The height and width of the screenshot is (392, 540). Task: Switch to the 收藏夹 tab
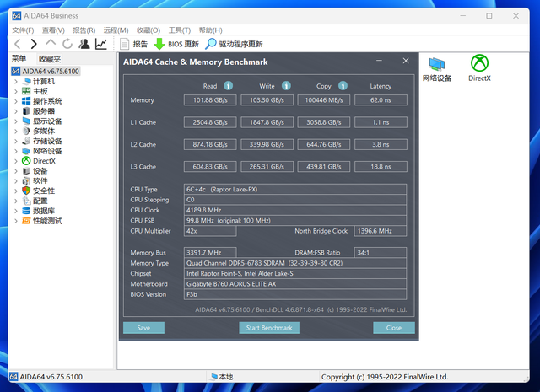50,59
